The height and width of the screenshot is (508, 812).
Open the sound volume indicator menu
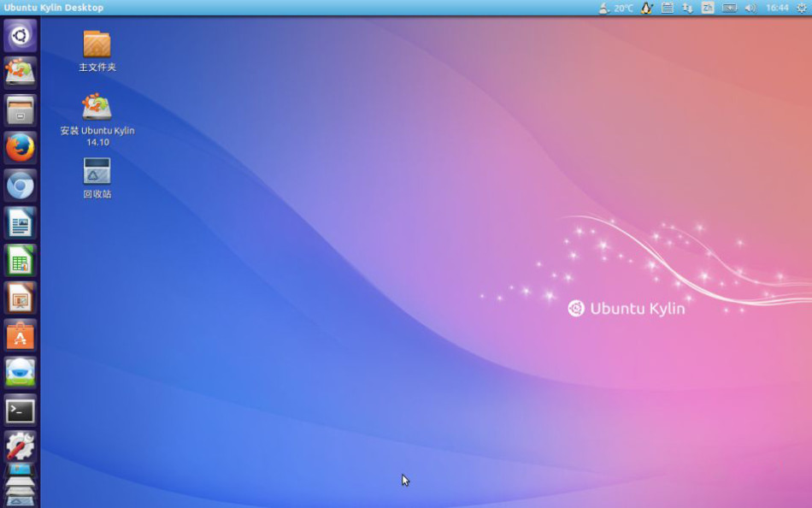[750, 8]
